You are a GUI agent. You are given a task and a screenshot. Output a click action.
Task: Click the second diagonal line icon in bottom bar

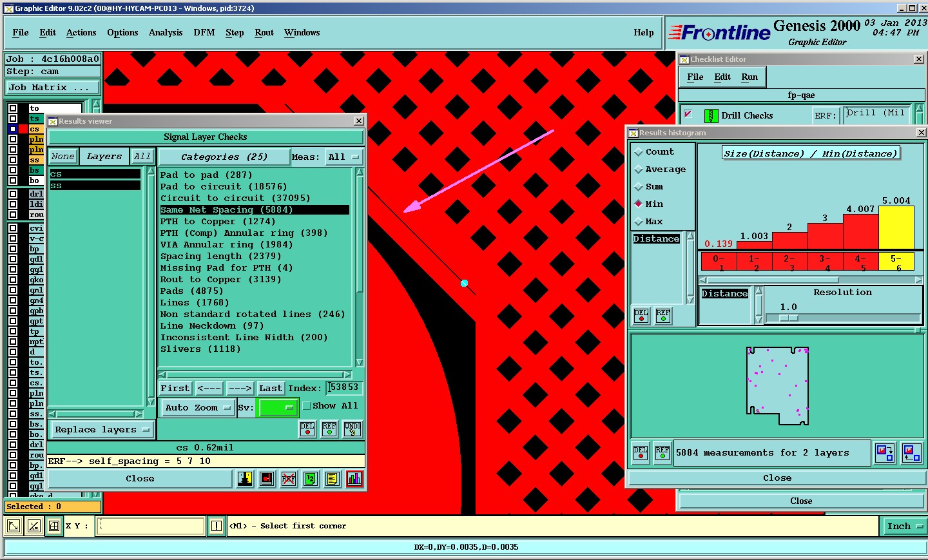(x=34, y=526)
